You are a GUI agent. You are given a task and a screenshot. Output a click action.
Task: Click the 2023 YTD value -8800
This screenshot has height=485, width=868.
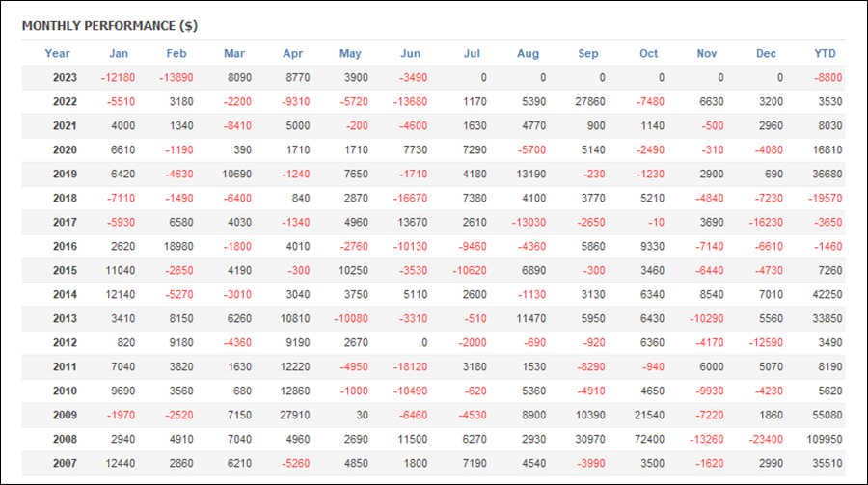pos(828,77)
